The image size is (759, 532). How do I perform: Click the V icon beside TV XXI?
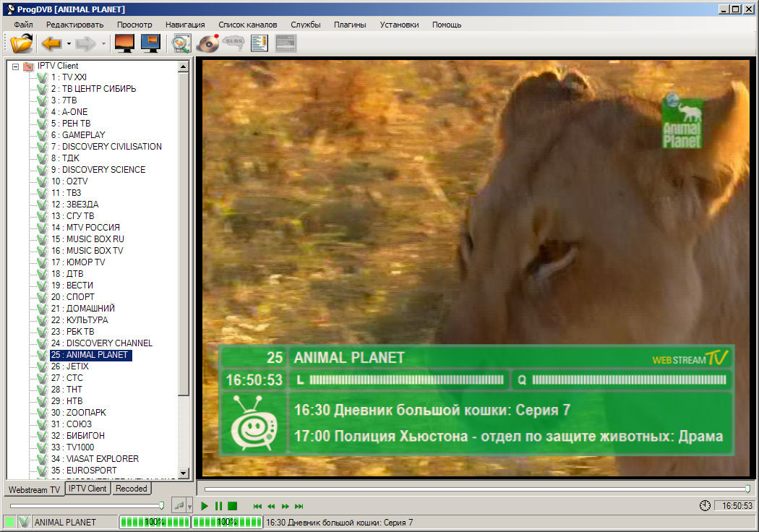point(43,77)
